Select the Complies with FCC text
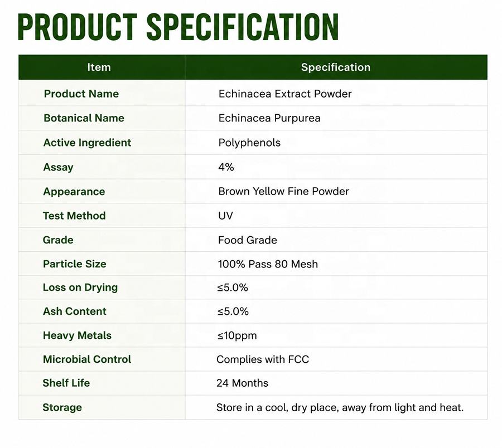Viewport: 502px width, 448px height. (263, 359)
